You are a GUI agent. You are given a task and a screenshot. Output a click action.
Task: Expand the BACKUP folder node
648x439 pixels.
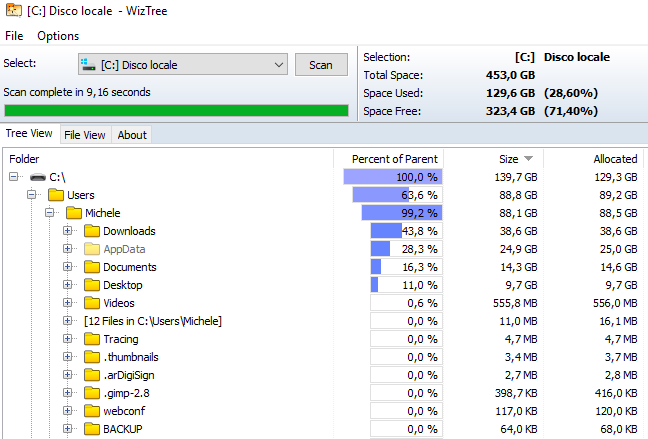coord(67,428)
